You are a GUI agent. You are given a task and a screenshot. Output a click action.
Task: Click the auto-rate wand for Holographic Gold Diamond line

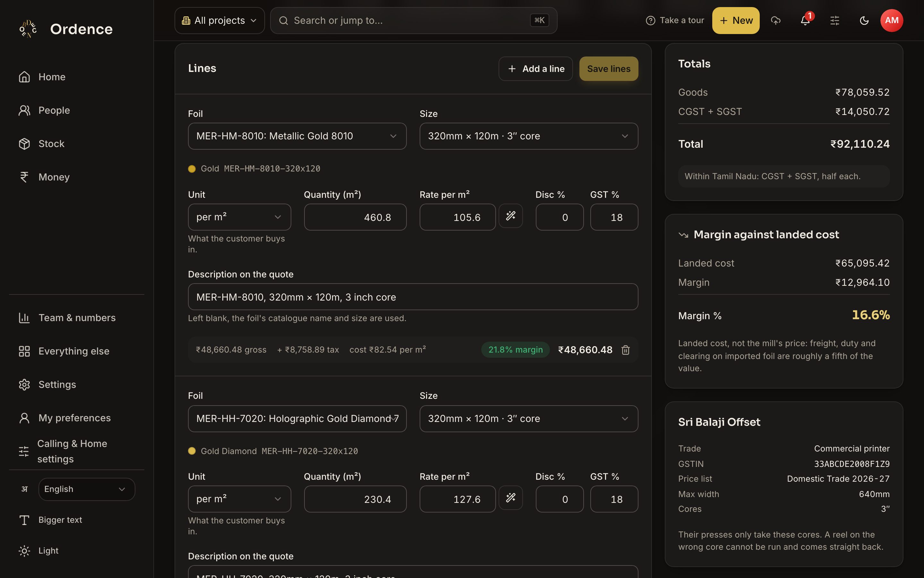pos(510,498)
